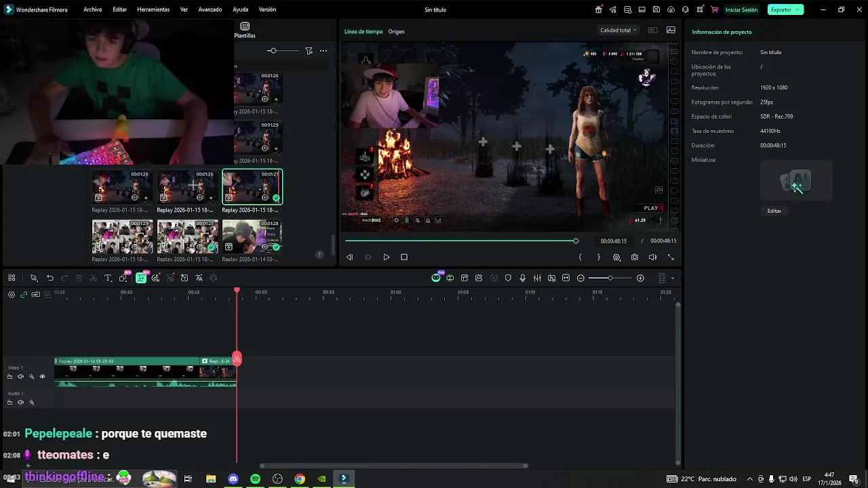The width and height of the screenshot is (868, 488).
Task: Take a snapshot of the preview
Action: click(635, 257)
